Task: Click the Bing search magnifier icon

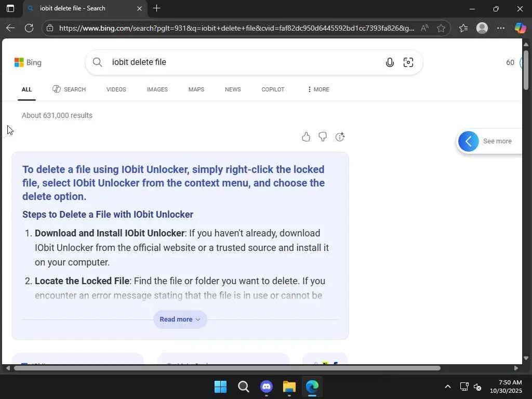Action: click(97, 62)
